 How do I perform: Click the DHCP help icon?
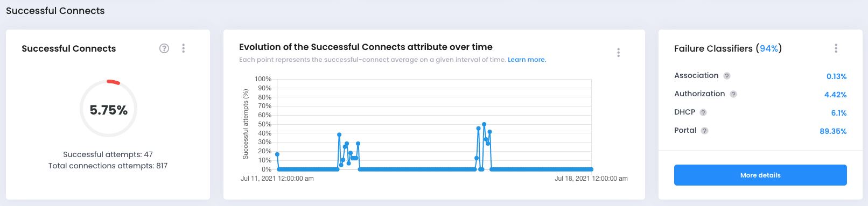703,112
